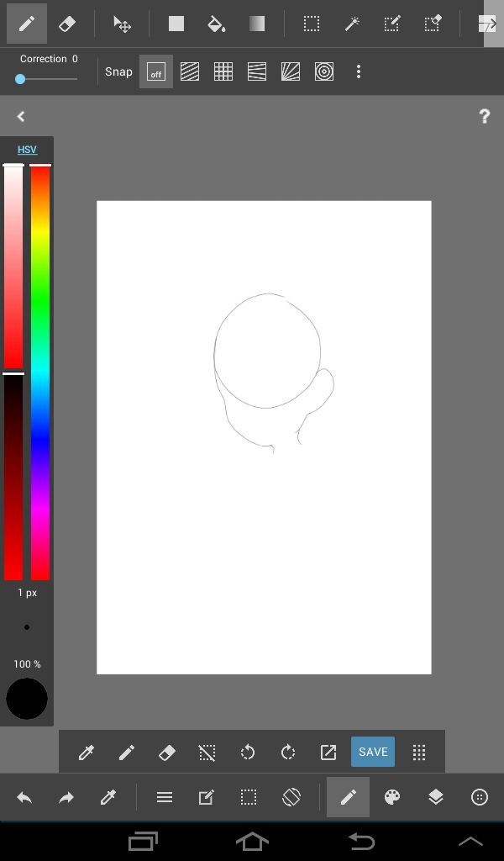Pick a hue on the rainbow bar
The image size is (504, 861).
pyautogui.click(x=40, y=372)
